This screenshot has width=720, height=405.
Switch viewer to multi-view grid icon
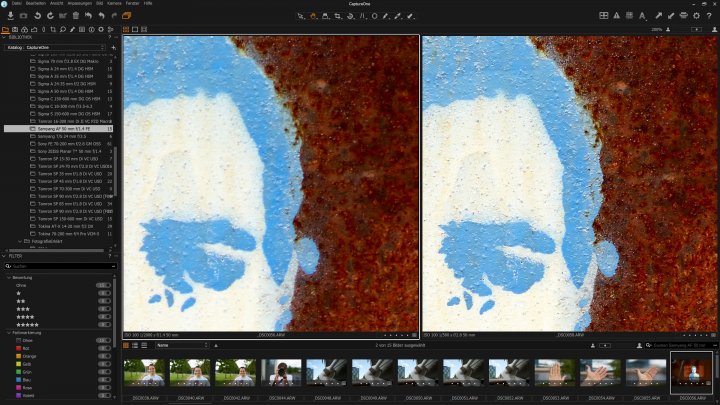point(126,29)
